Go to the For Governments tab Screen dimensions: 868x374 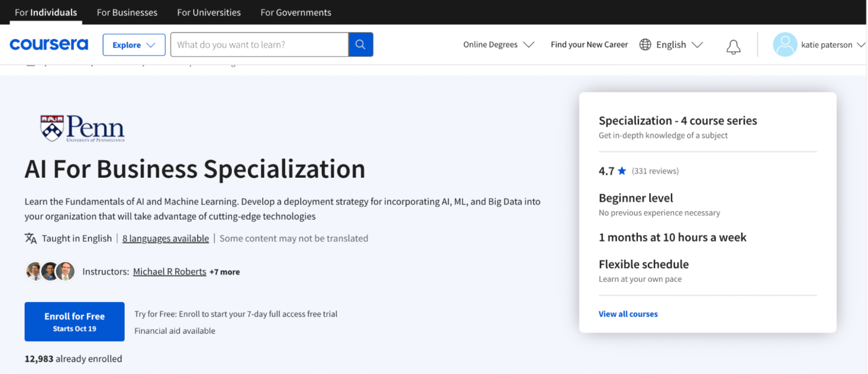pos(296,12)
